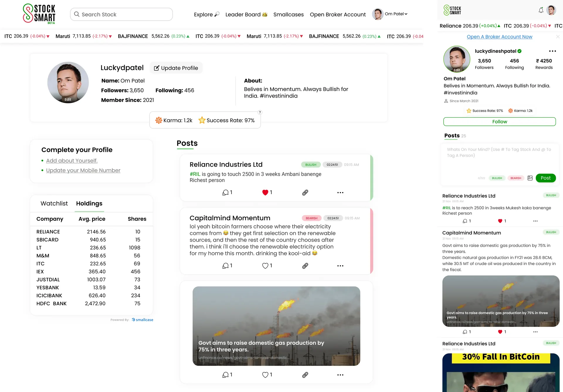Open the gas production news image in the desktop feed
The width and height of the screenshot is (563, 392).
[276, 326]
